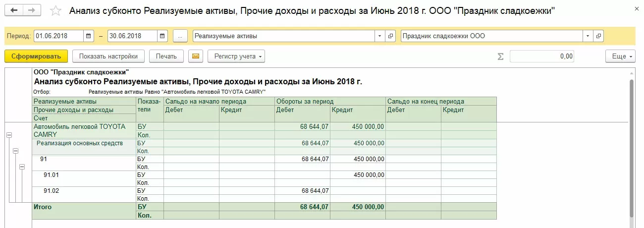Go back with the left arrow
This screenshot has width=644, height=228.
(x=14, y=10)
